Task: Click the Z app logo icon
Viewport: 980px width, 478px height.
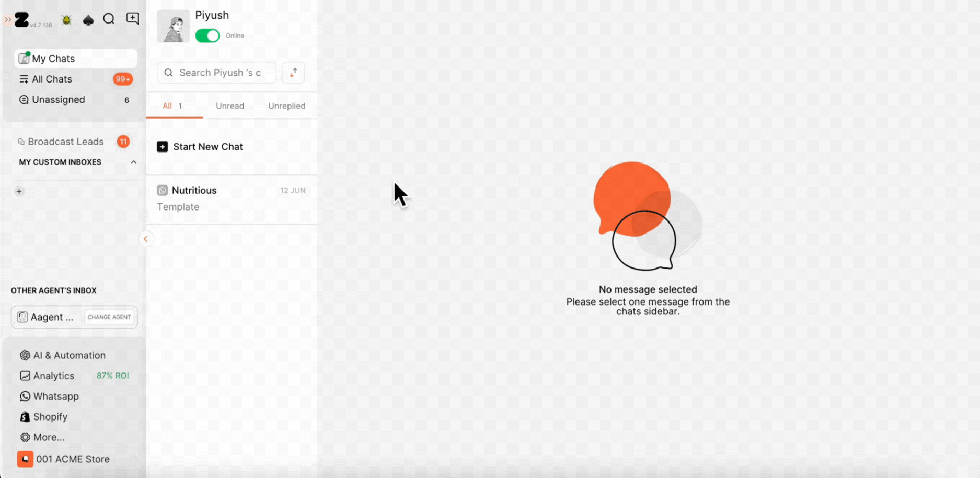Action: pos(21,19)
